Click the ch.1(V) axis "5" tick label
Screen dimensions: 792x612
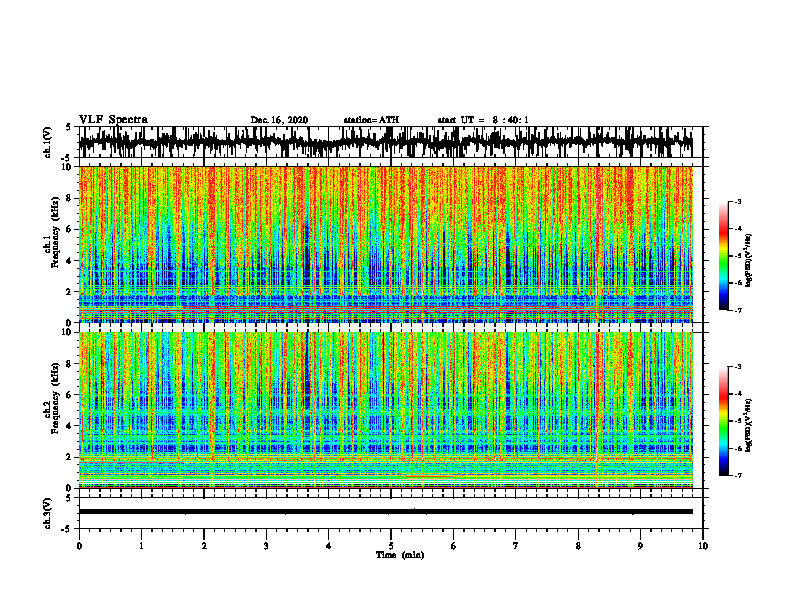click(x=69, y=127)
